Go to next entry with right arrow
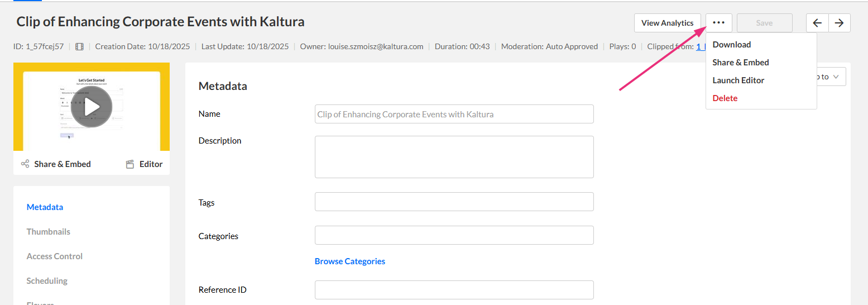The image size is (868, 305). (x=839, y=23)
